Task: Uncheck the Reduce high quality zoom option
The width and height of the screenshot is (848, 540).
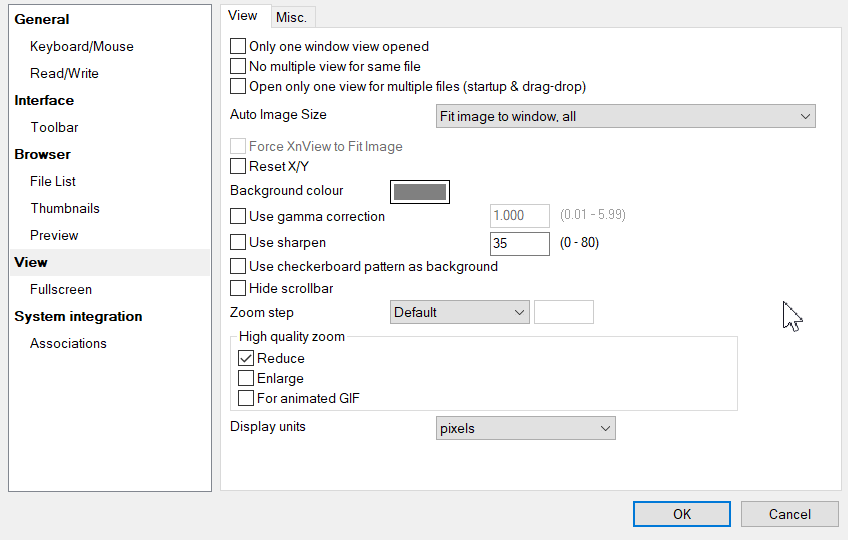Action: 246,358
